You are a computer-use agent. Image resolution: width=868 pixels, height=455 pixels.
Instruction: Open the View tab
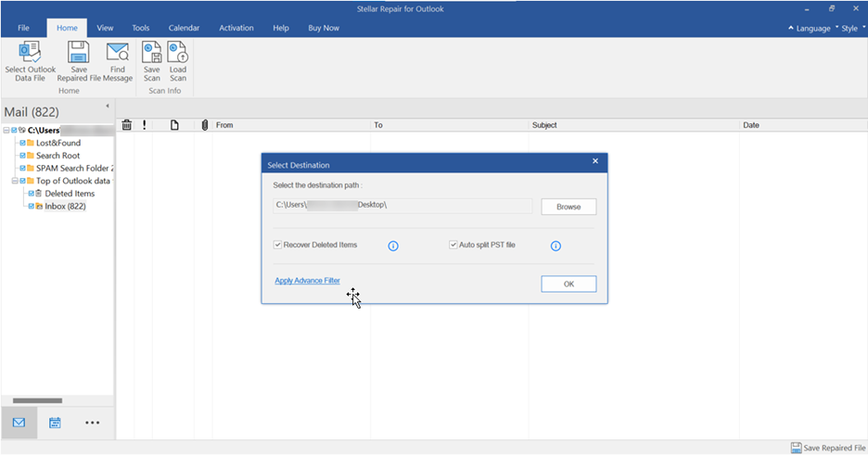[105, 28]
